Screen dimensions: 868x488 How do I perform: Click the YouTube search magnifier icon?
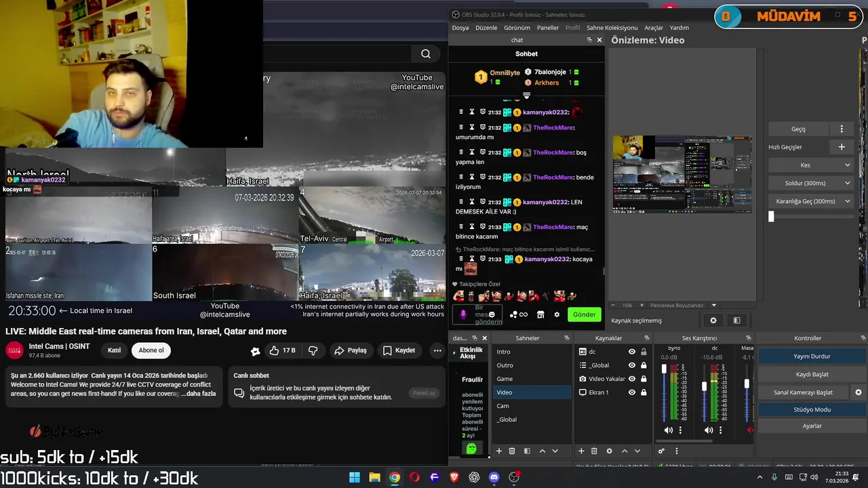point(425,54)
